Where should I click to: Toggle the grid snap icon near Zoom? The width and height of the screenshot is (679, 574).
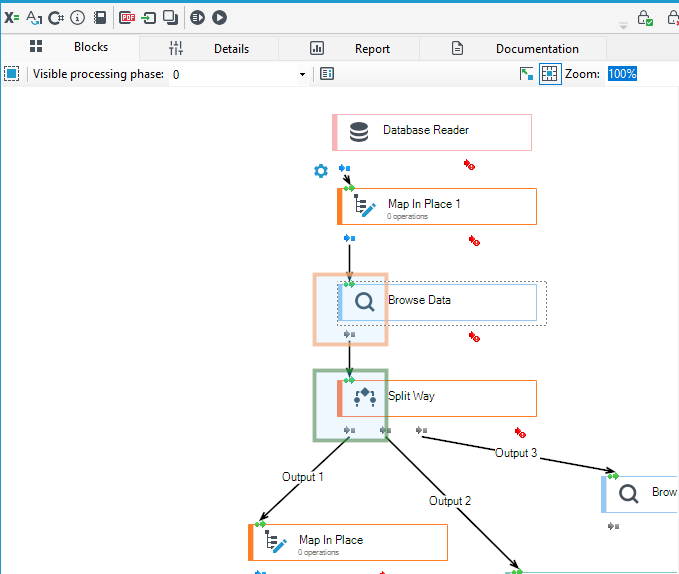tap(550, 74)
